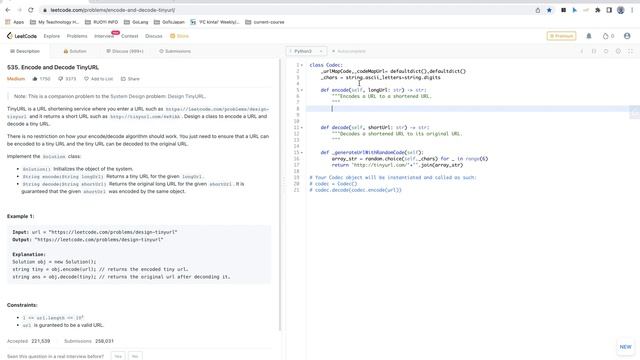
Task: Reload the page with the refresh icon
Action: [31, 10]
